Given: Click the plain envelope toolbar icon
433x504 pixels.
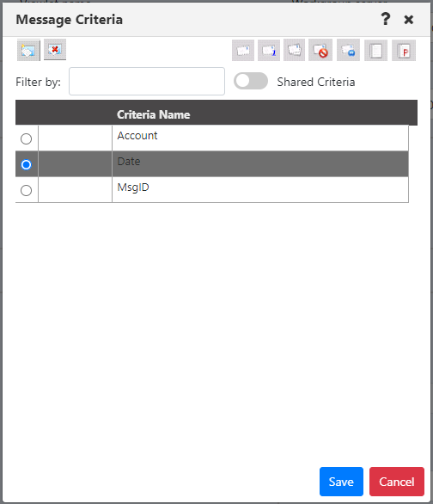Looking at the screenshot, I should (x=243, y=51).
